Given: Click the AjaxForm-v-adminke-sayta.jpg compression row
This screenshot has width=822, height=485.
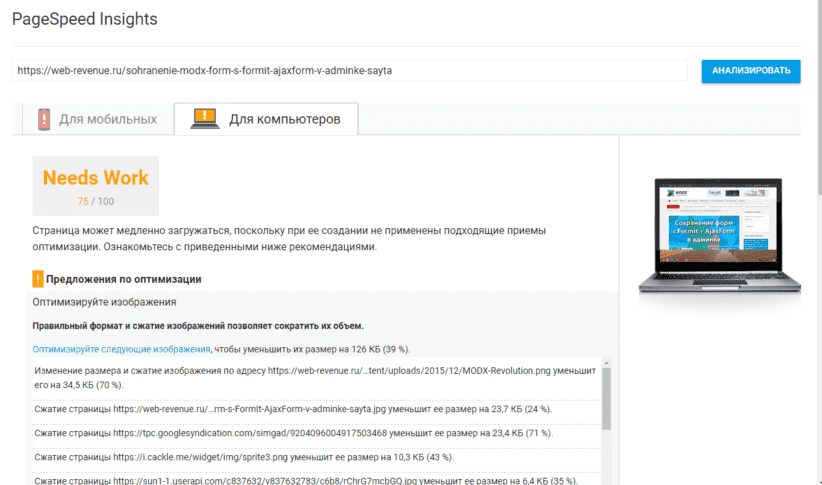Looking at the screenshot, I should [316, 409].
